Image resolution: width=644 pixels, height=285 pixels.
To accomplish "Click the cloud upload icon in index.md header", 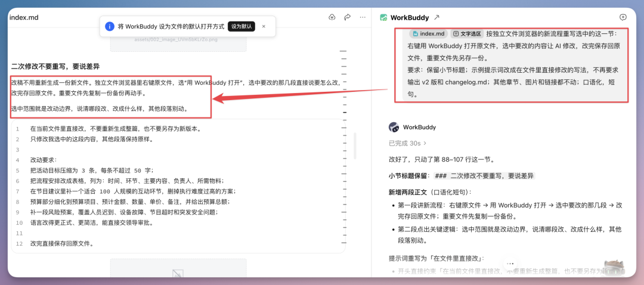I will pyautogui.click(x=332, y=17).
